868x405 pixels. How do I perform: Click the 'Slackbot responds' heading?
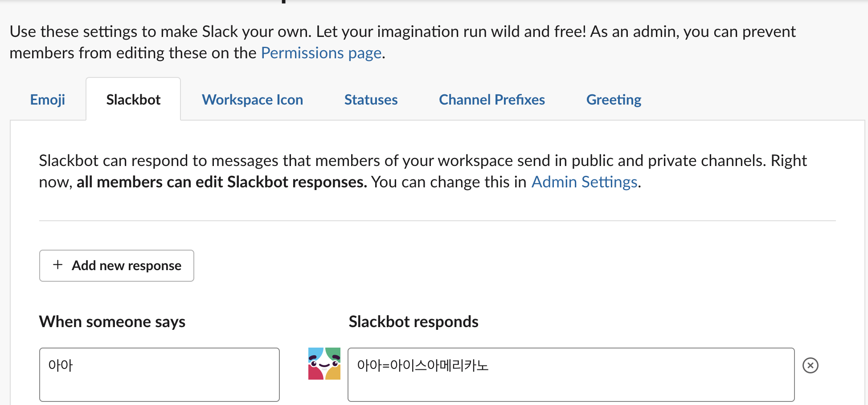(x=414, y=322)
